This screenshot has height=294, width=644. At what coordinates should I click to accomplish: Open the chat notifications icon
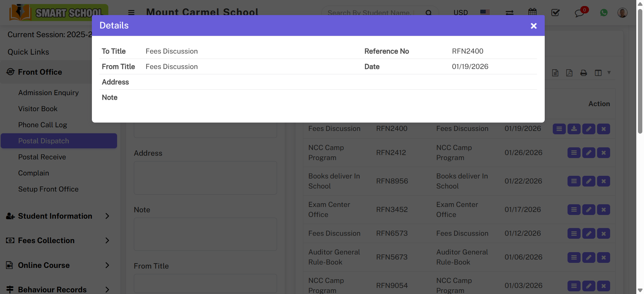click(x=579, y=13)
